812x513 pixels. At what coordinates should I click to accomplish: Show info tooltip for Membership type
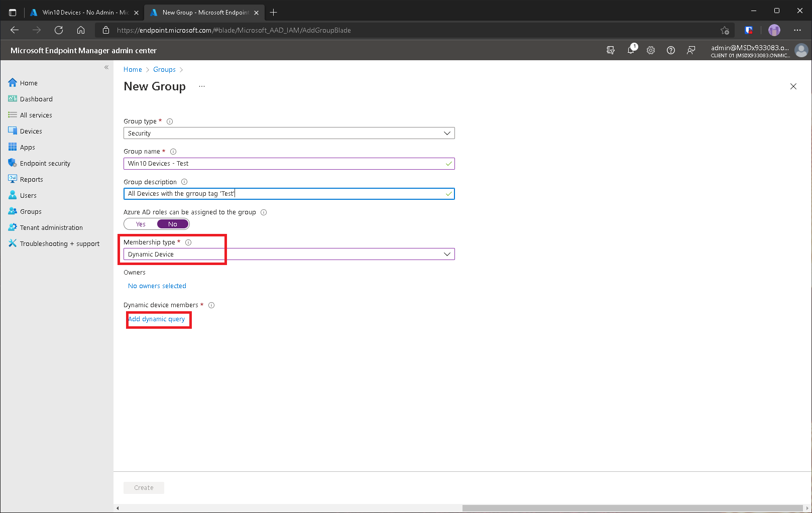pyautogui.click(x=188, y=242)
